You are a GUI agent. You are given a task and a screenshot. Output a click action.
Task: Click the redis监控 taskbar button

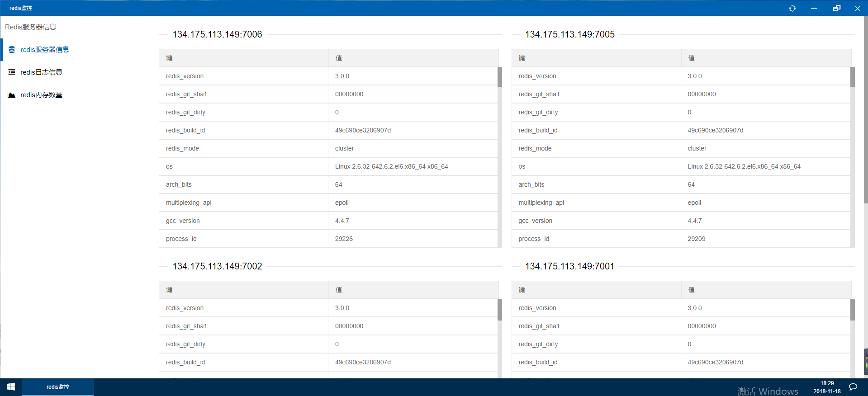tap(58, 387)
